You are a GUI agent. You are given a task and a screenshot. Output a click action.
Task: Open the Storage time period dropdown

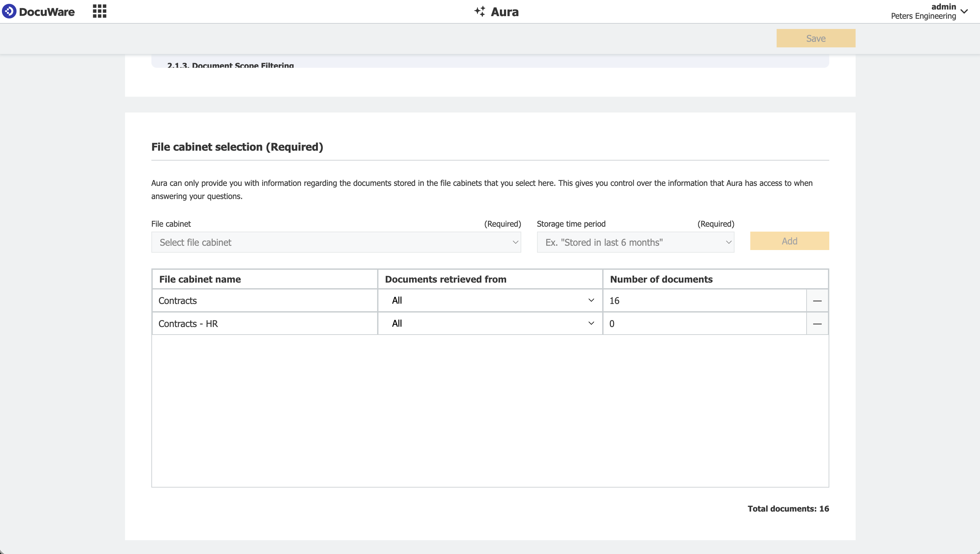click(635, 242)
